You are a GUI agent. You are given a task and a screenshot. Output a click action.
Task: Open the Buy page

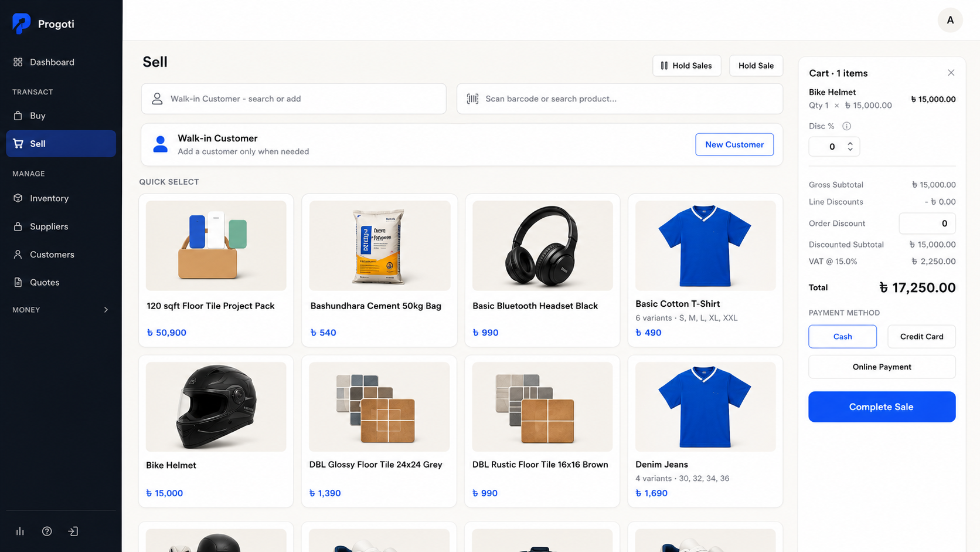pyautogui.click(x=61, y=116)
